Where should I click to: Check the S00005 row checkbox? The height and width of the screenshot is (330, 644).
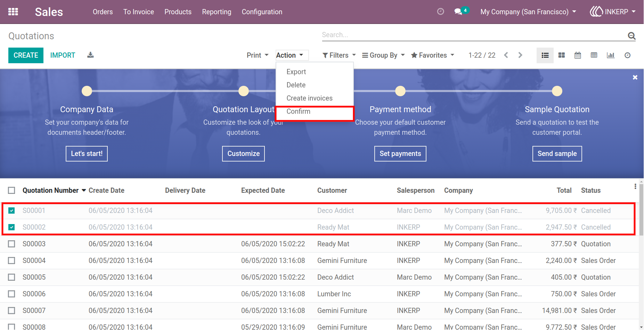[x=11, y=277]
